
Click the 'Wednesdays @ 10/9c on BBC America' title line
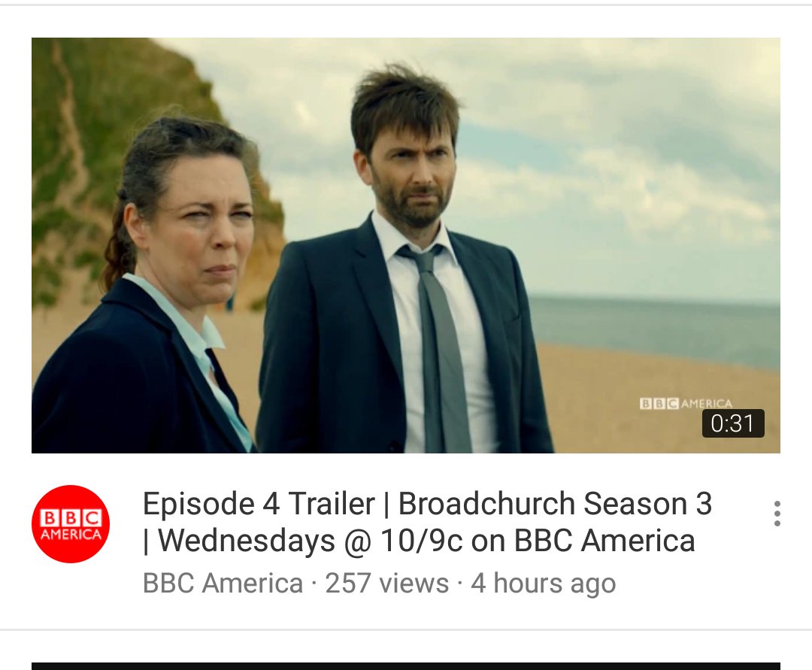tap(419, 541)
